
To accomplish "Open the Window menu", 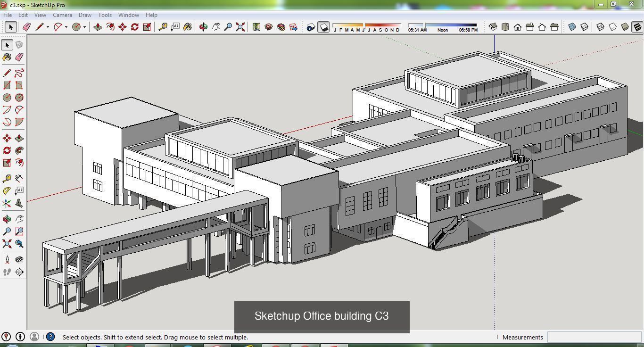I will point(128,15).
